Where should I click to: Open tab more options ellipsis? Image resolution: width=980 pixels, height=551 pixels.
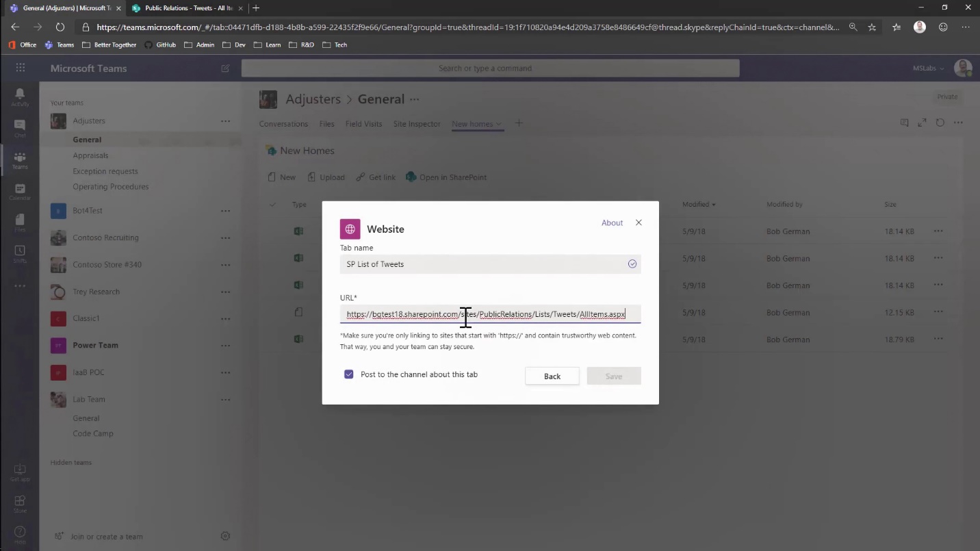click(958, 123)
